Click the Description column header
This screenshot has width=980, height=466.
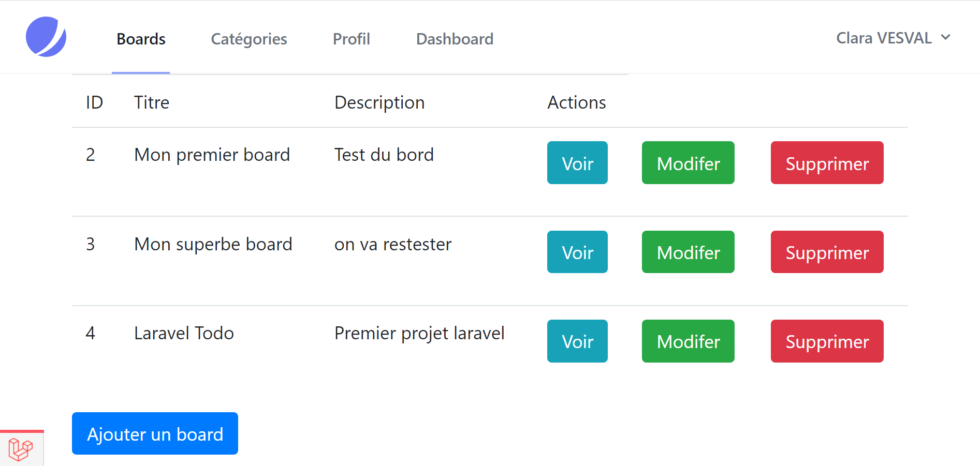coord(379,102)
